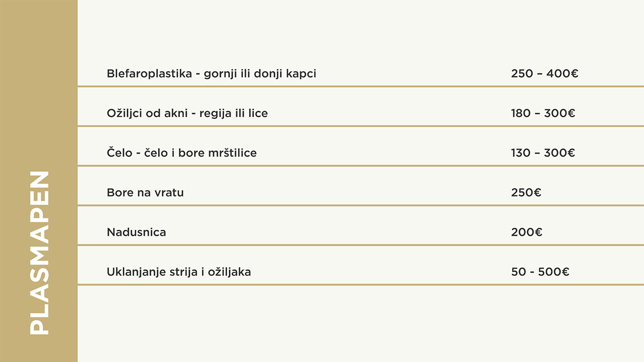Click the 200€ Nadusnica price

526,232
